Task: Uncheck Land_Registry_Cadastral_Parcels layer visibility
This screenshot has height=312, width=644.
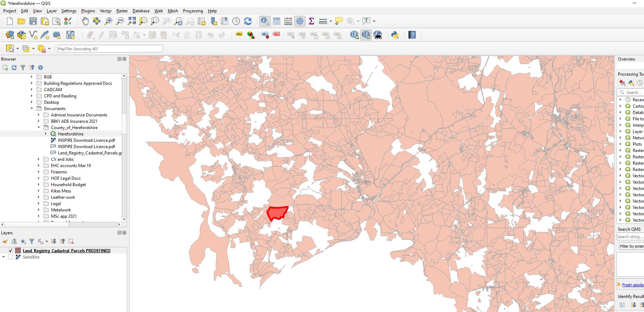Action: 11,251
